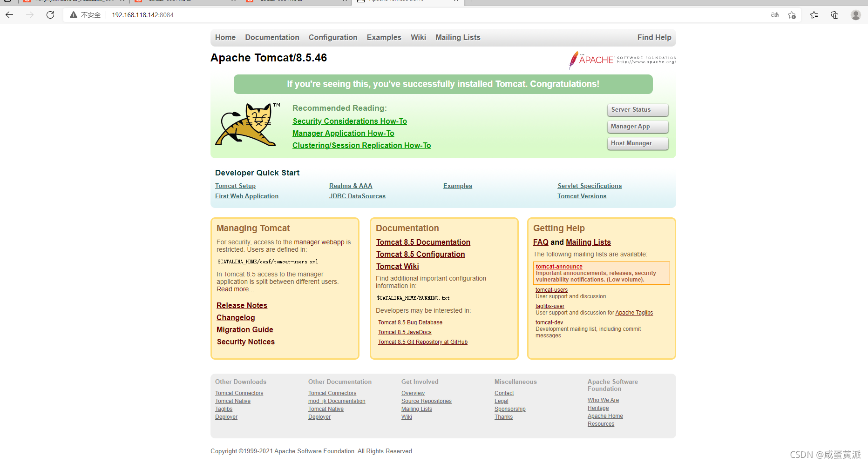The width and height of the screenshot is (868, 463).
Task: Open the Collections icon
Action: click(834, 15)
